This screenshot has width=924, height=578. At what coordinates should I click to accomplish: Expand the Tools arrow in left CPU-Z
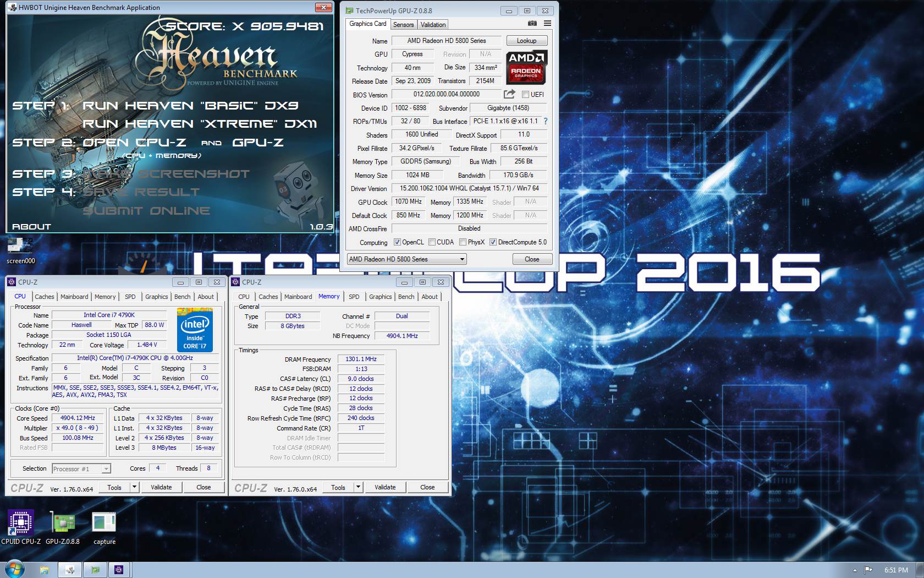pyautogui.click(x=134, y=487)
